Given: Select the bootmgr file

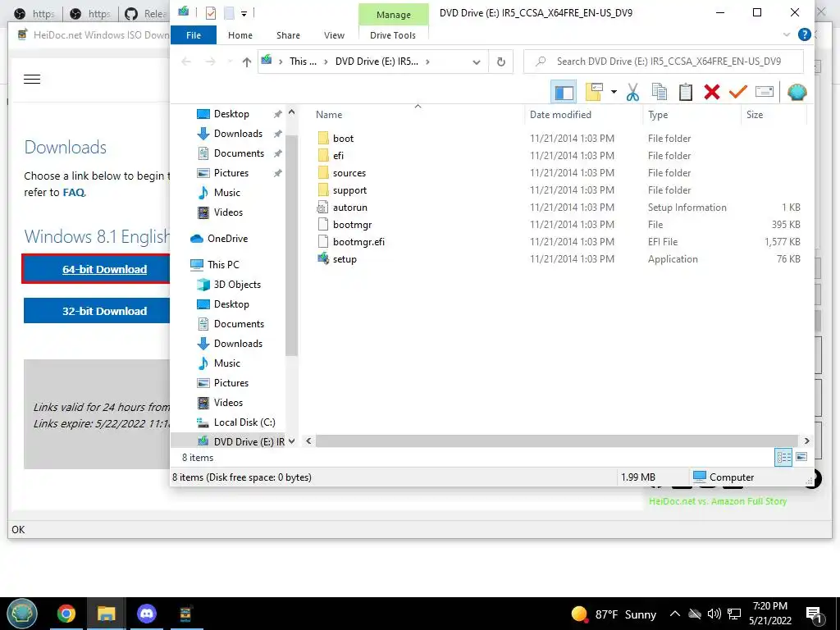Looking at the screenshot, I should click(x=352, y=225).
